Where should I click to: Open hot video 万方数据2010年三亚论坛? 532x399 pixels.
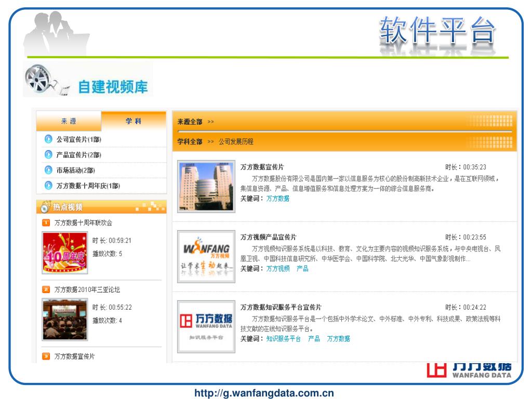(x=87, y=290)
